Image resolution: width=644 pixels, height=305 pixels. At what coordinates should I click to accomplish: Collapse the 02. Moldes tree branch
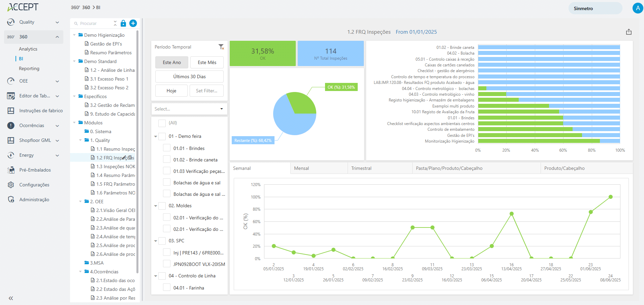[x=156, y=206]
